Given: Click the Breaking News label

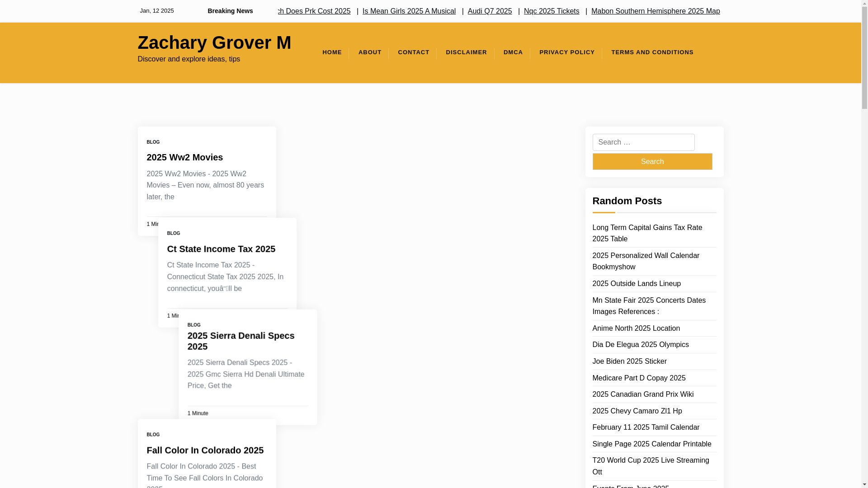Looking at the screenshot, I should [230, 11].
